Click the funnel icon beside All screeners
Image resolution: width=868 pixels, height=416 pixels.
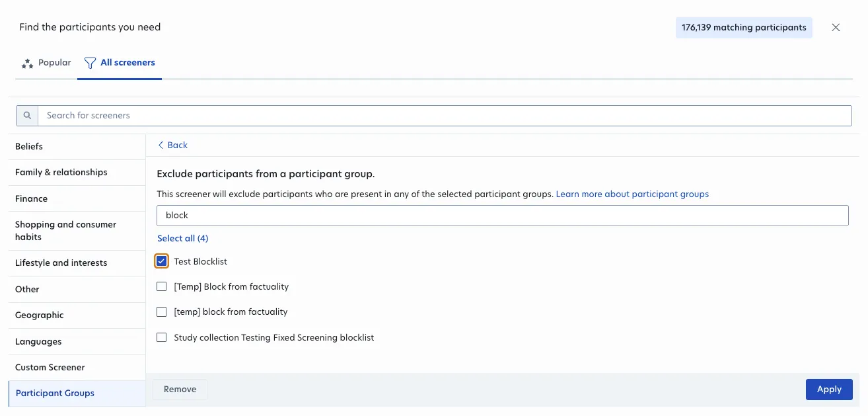coord(89,63)
